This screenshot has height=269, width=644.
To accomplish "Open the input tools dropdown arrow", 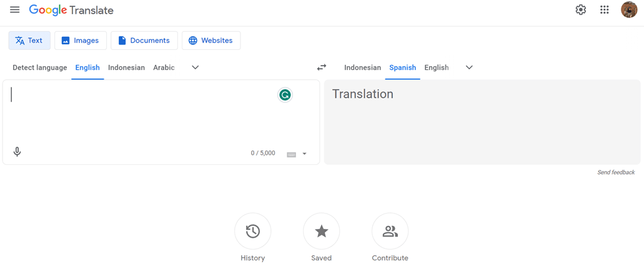I will 304,154.
